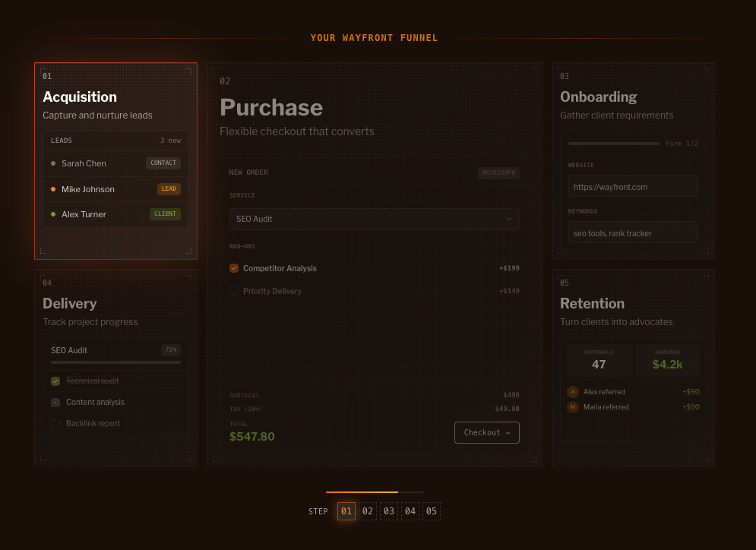Click the Form 1/2 label
The width and height of the screenshot is (756, 550).
[682, 144]
